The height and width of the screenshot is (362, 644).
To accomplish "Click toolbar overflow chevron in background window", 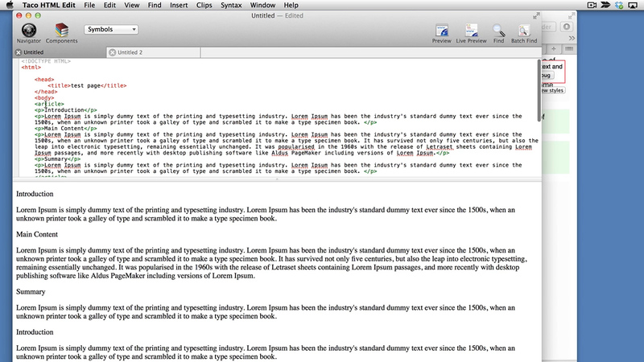I will click(x=572, y=38).
